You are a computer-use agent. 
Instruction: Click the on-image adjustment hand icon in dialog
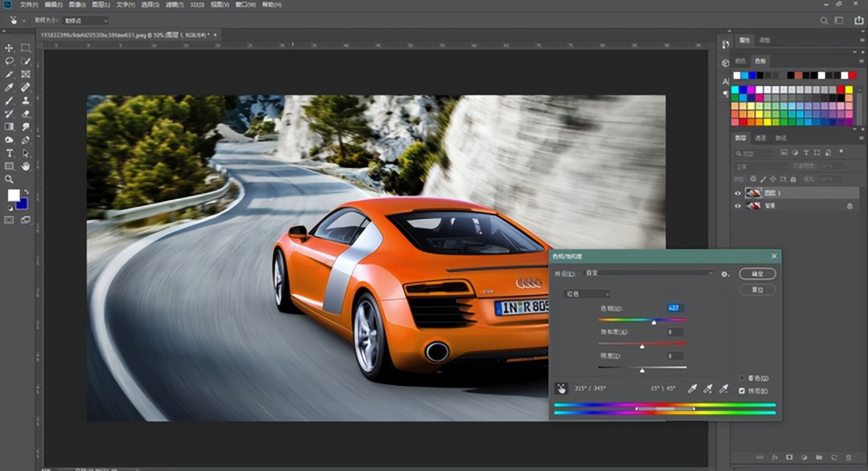click(x=561, y=388)
